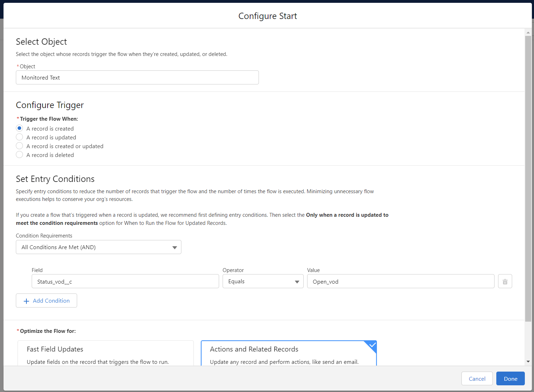
Task: Click the Status_vod__c Field input
Action: 125,282
